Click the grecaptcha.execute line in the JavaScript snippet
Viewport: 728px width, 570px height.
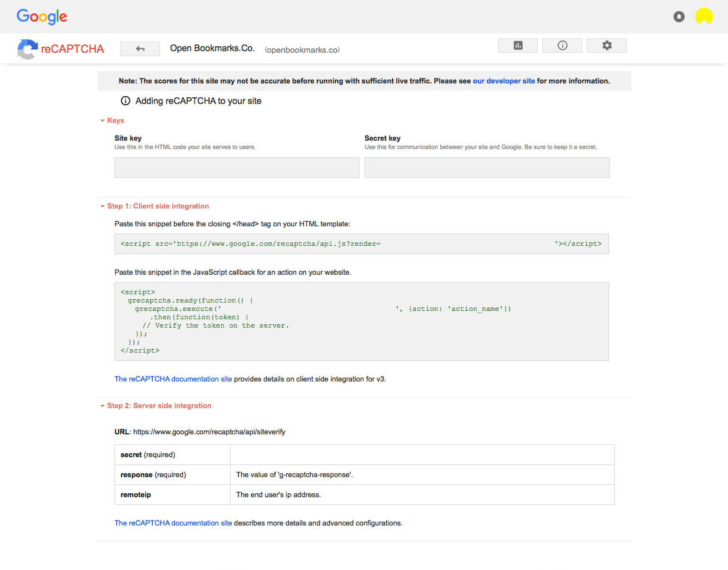pyautogui.click(x=323, y=309)
